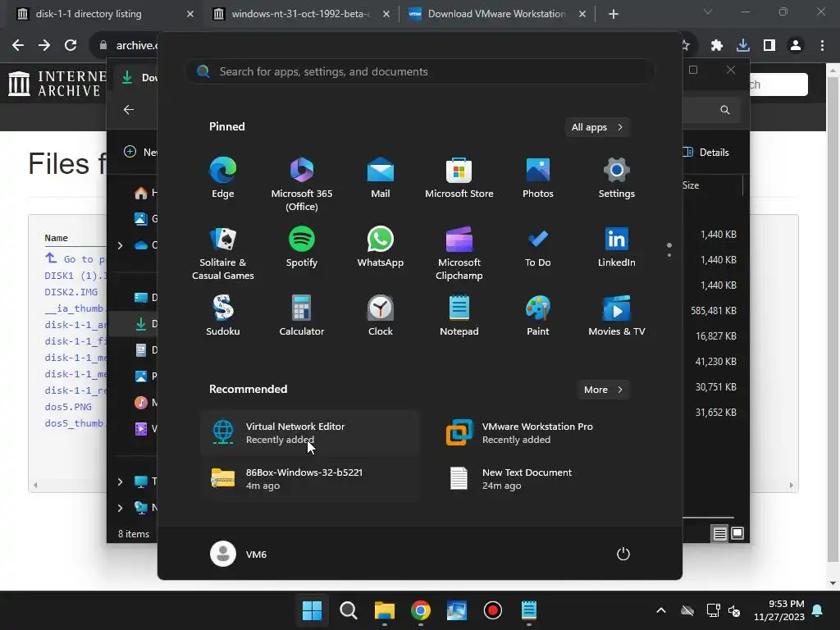The image size is (840, 630).
Task: Open the notification bell in tray
Action: (x=818, y=610)
